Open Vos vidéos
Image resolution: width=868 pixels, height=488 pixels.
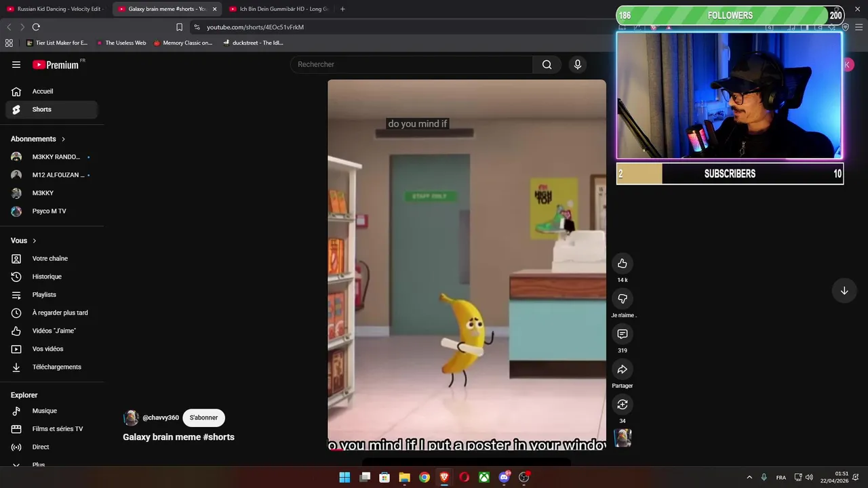pos(52,349)
